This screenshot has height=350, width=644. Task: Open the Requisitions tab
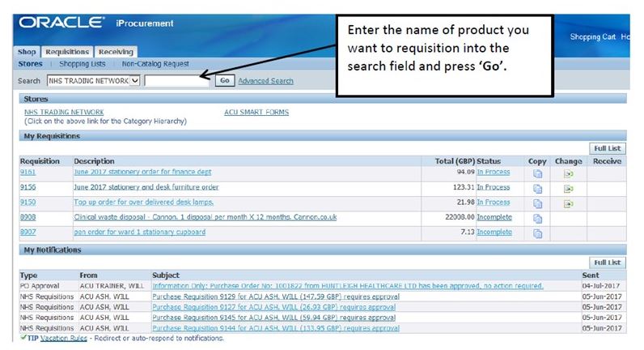(67, 52)
